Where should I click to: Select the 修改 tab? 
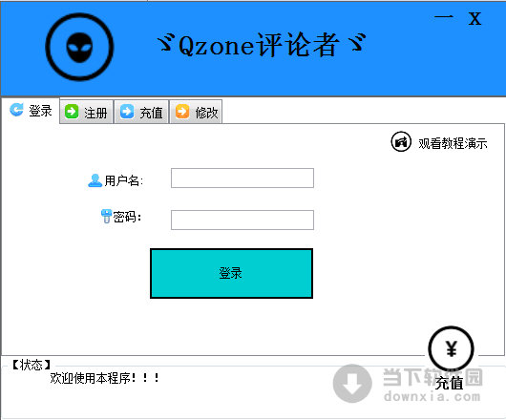(197, 112)
